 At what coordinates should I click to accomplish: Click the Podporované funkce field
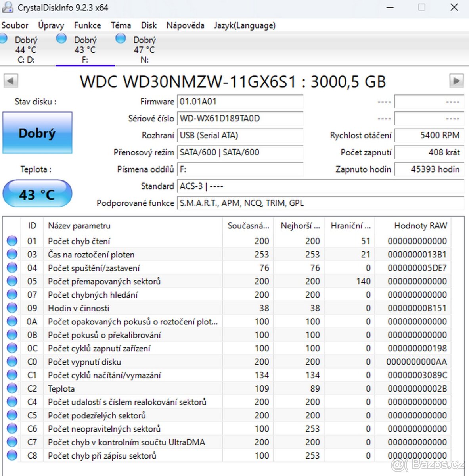321,203
